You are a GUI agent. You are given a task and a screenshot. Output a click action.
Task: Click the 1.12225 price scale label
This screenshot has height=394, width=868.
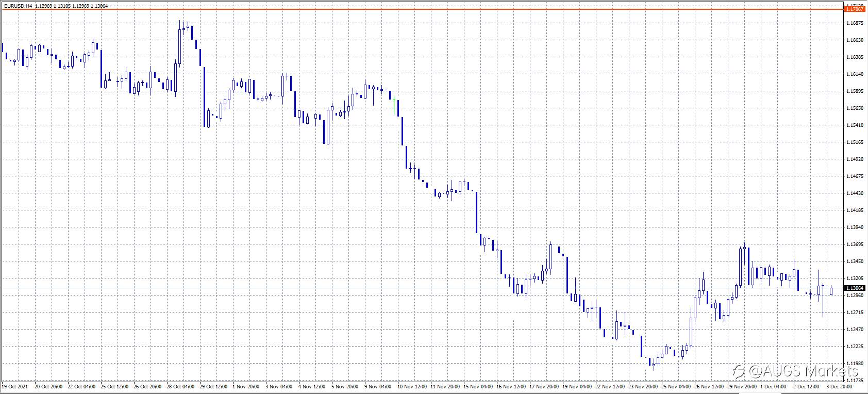click(854, 347)
